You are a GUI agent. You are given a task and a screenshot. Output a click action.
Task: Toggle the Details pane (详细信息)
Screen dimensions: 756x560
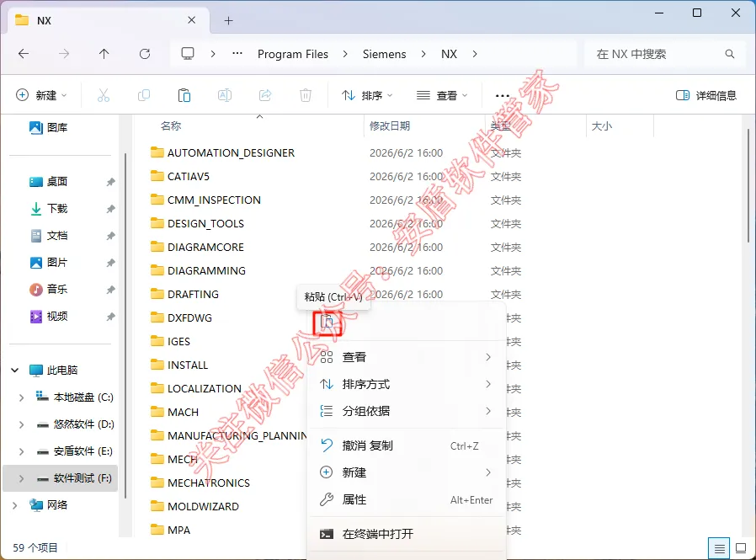click(x=705, y=95)
